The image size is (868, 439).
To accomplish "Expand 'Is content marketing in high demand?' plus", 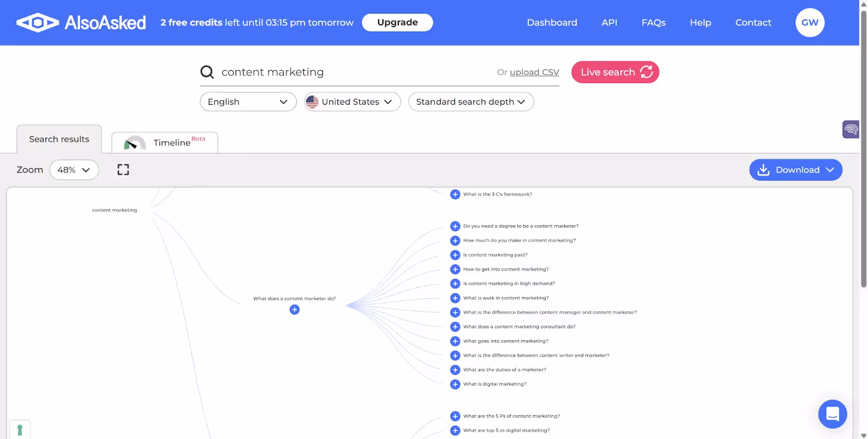I will coord(455,284).
